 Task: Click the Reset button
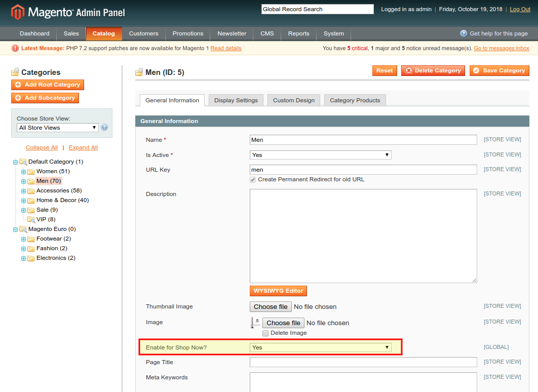(x=385, y=70)
